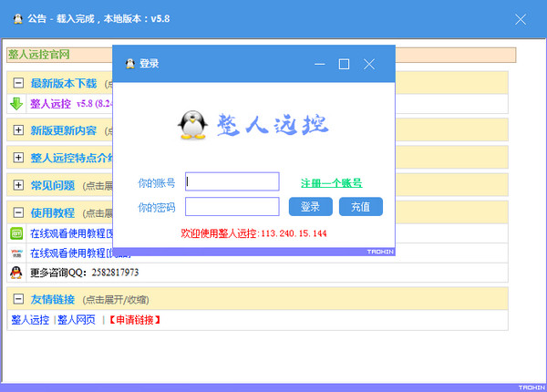This screenshot has height=392, width=547.
Task: Click the penguin icon in 登录 title bar
Action: [130, 64]
